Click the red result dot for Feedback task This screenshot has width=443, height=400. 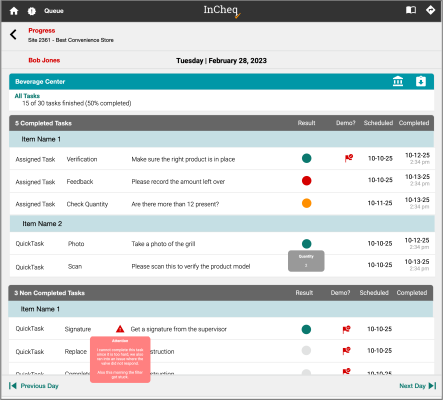[306, 181]
